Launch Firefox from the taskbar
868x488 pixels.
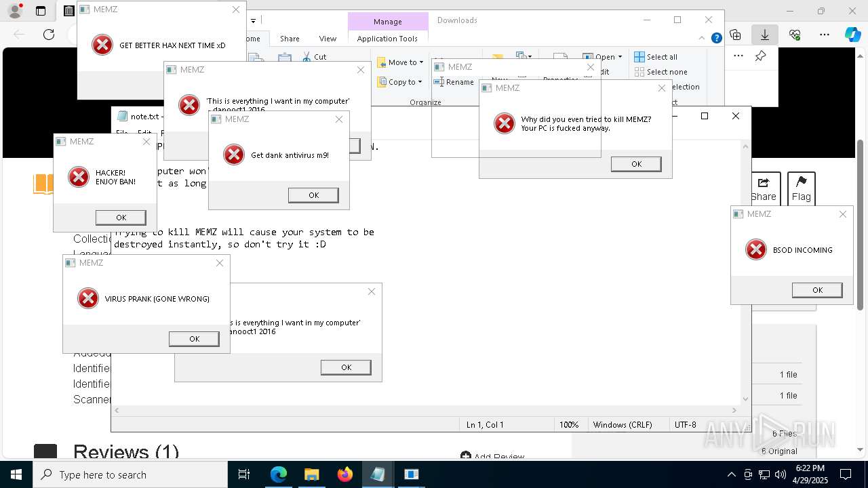344,474
